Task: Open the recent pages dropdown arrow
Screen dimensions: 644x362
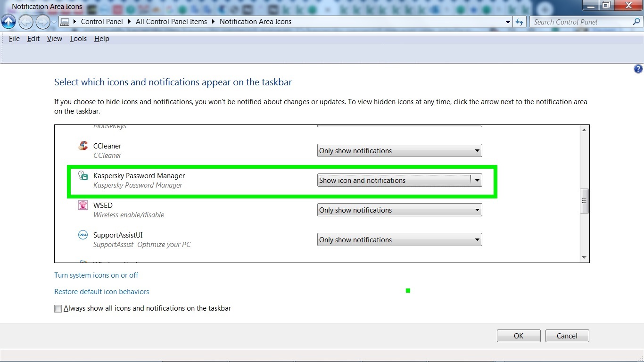Action: [x=54, y=22]
